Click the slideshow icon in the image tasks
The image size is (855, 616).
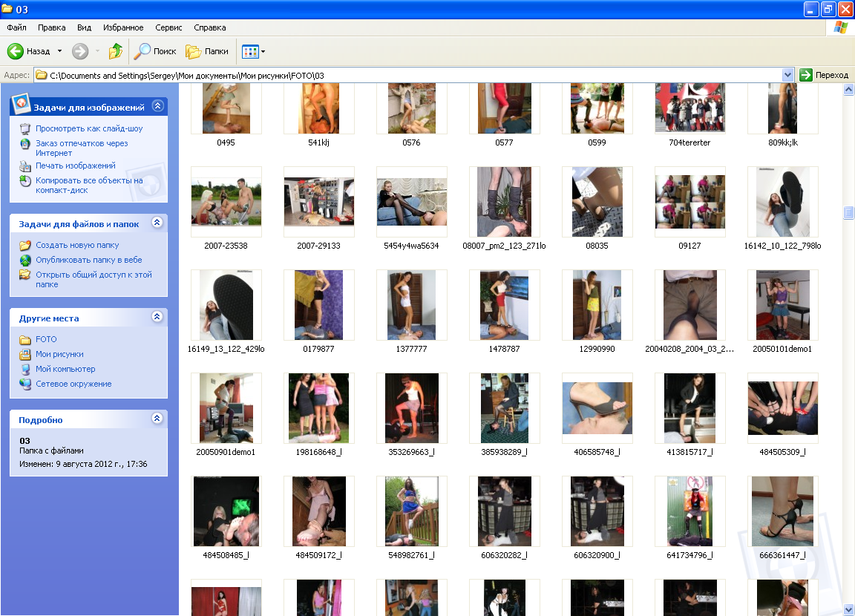coord(25,128)
